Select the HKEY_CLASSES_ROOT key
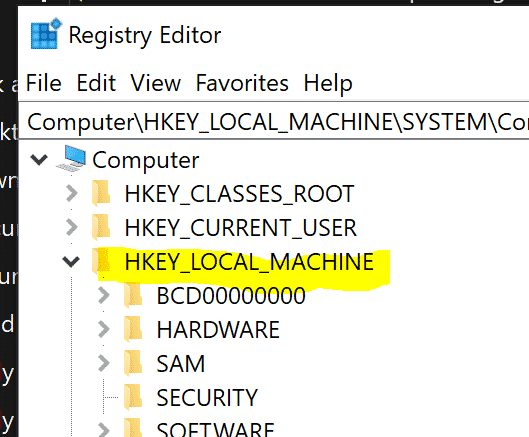Screen dimensions: 529x437 239,194
